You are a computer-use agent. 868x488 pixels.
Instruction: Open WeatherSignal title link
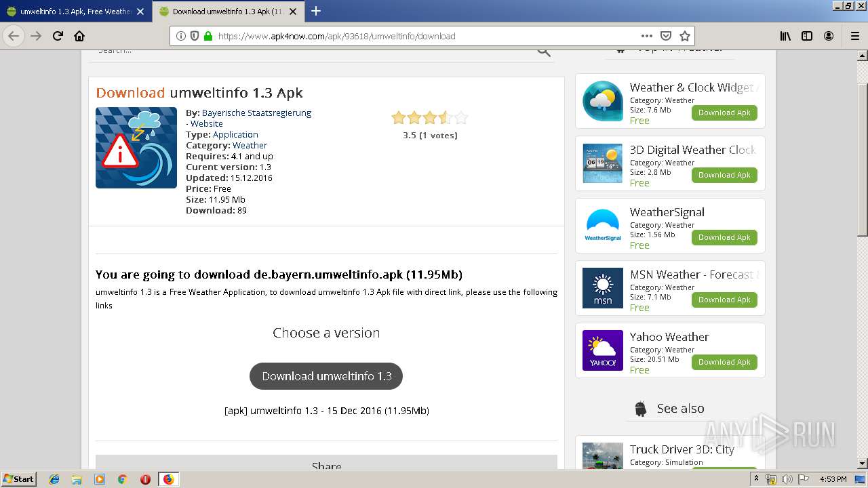pyautogui.click(x=667, y=212)
